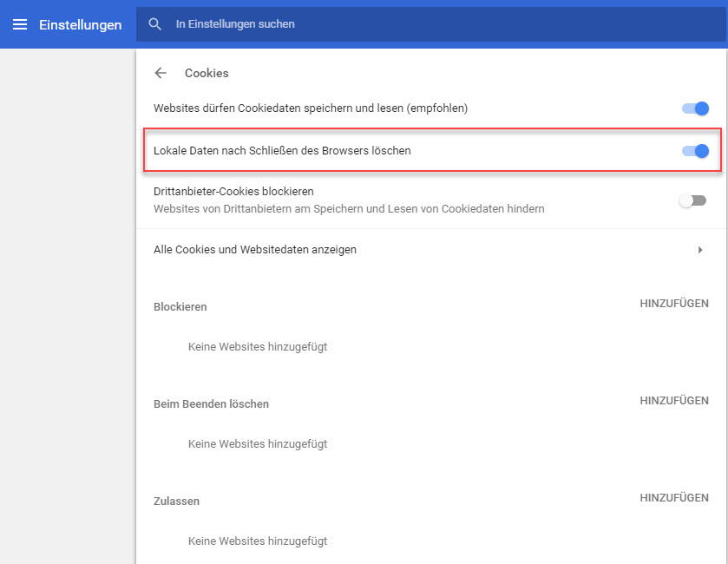Click the arrow to show all cookies

pyautogui.click(x=699, y=250)
